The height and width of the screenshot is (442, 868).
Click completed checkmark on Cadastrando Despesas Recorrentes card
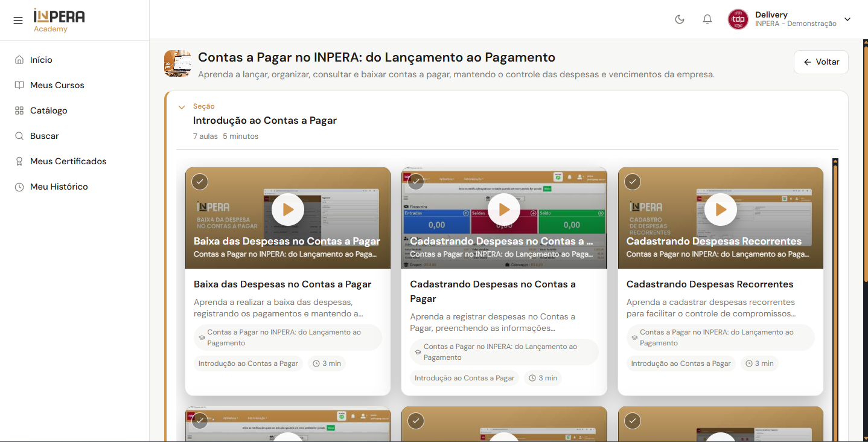633,182
